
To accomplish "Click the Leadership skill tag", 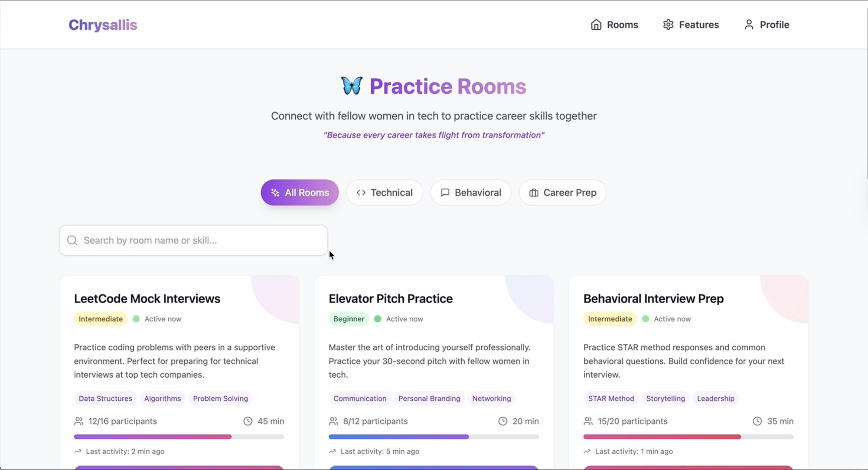I will point(716,398).
